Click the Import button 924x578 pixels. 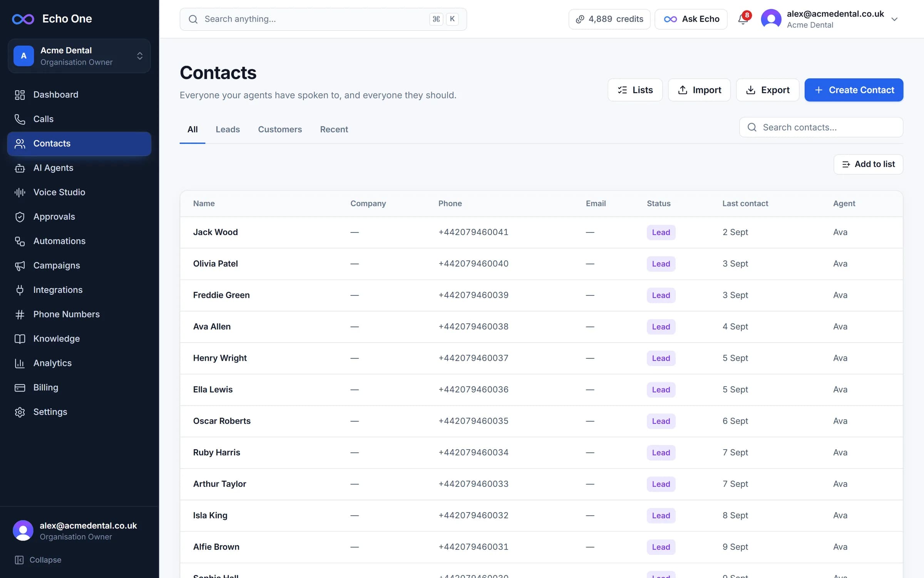(x=699, y=90)
